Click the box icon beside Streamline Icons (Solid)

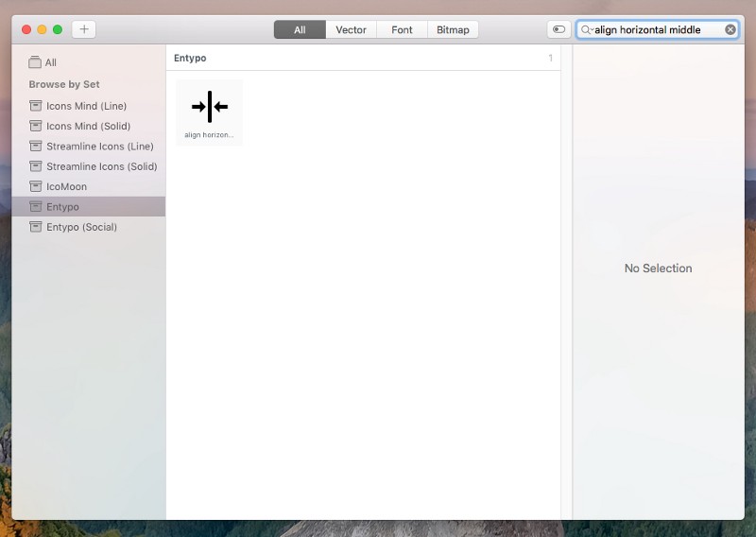click(36, 166)
